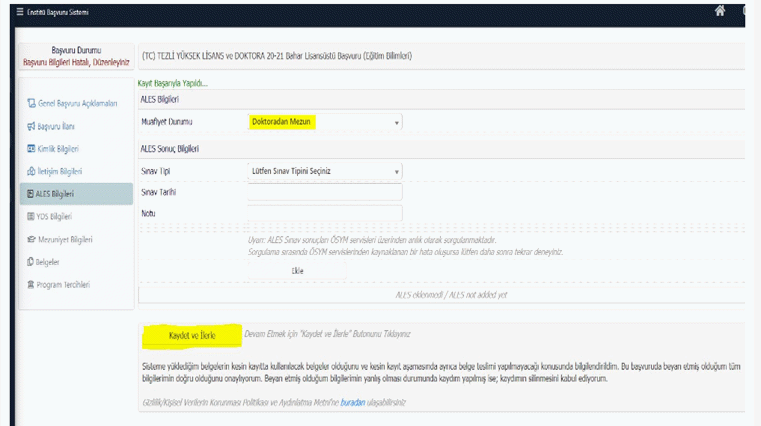
Task: Go to home via house icon
Action: tap(719, 11)
